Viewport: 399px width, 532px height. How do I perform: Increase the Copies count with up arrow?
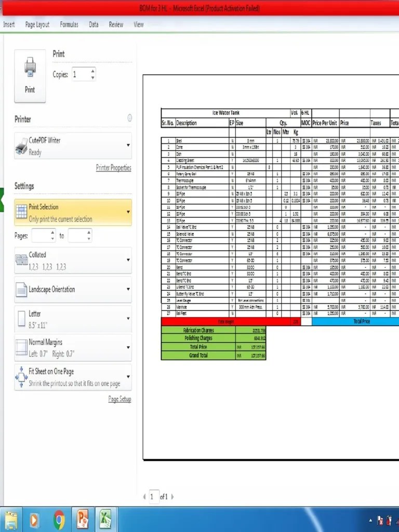[92, 71]
